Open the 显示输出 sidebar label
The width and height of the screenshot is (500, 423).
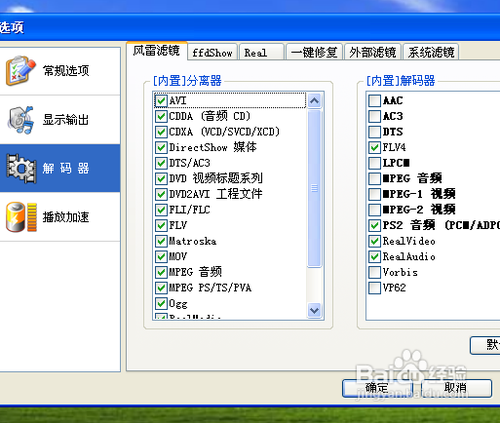pos(66,120)
